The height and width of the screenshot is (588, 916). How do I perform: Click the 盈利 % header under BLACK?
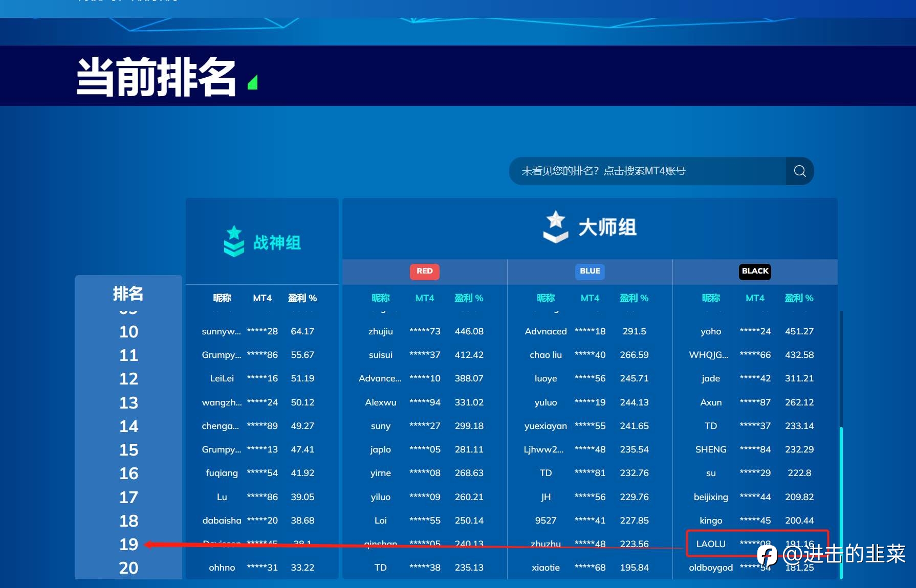[x=799, y=298]
